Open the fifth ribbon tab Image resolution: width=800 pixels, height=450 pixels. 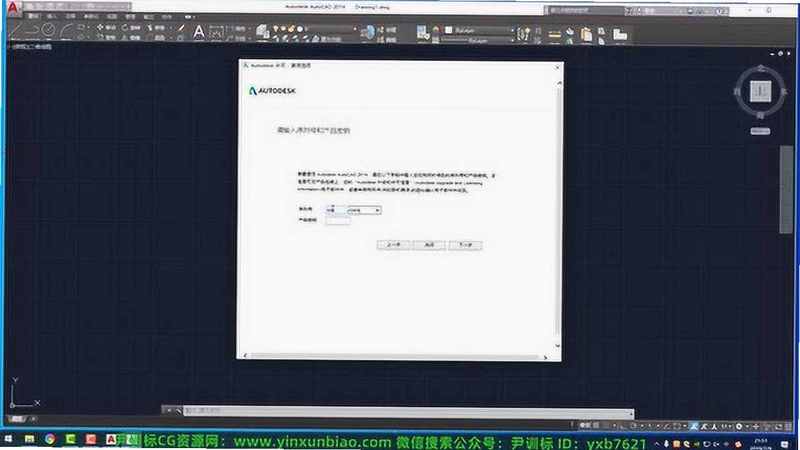[x=112, y=17]
